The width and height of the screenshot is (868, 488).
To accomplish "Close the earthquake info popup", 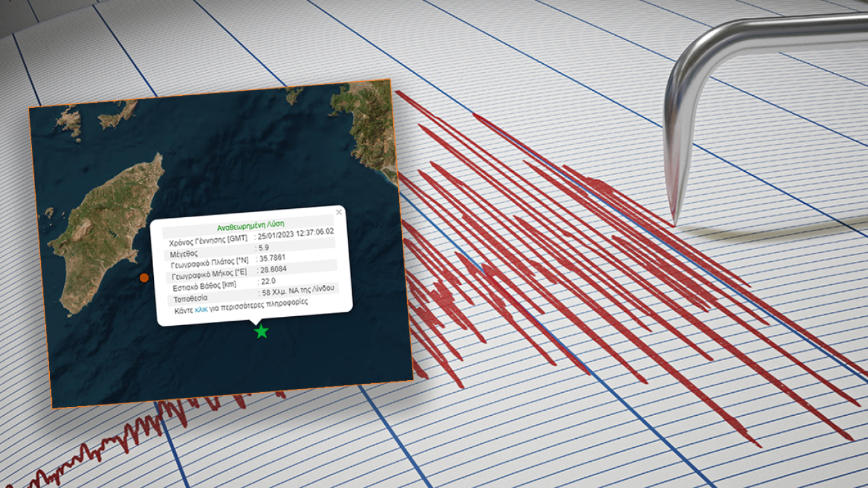I will click(x=339, y=212).
